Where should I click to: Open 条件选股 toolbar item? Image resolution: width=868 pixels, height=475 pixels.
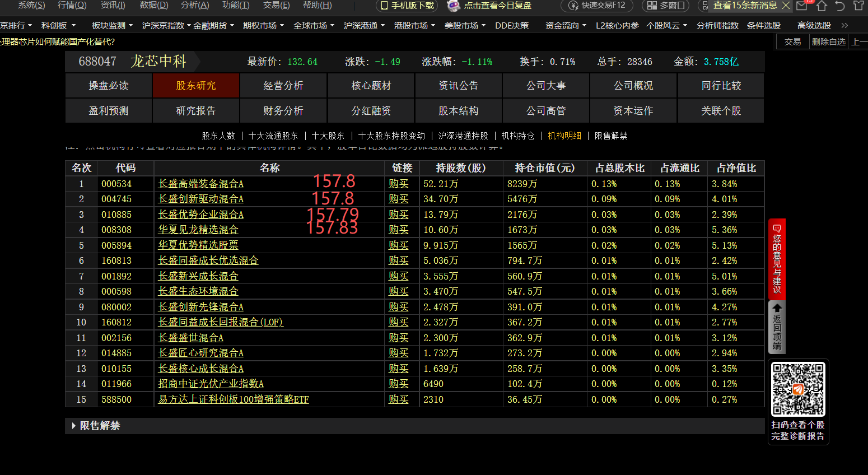(x=764, y=26)
